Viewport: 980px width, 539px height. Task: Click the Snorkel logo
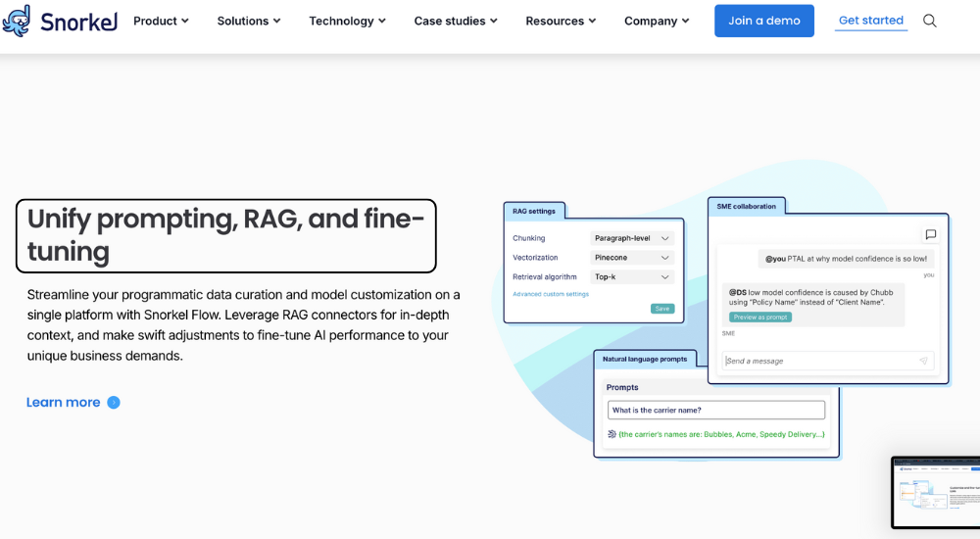[x=60, y=21]
